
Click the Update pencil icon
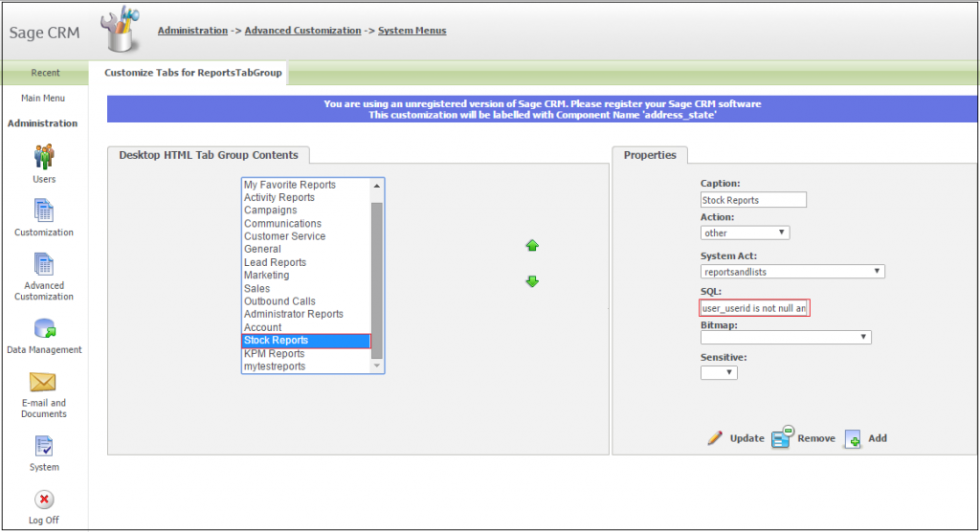click(x=715, y=437)
